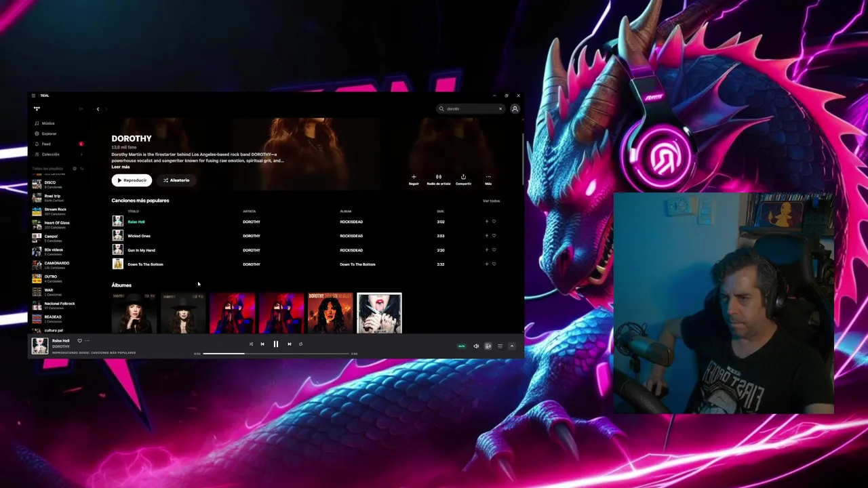Open the Stream Rock playlist
The width and height of the screenshot is (868, 488).
point(57,211)
